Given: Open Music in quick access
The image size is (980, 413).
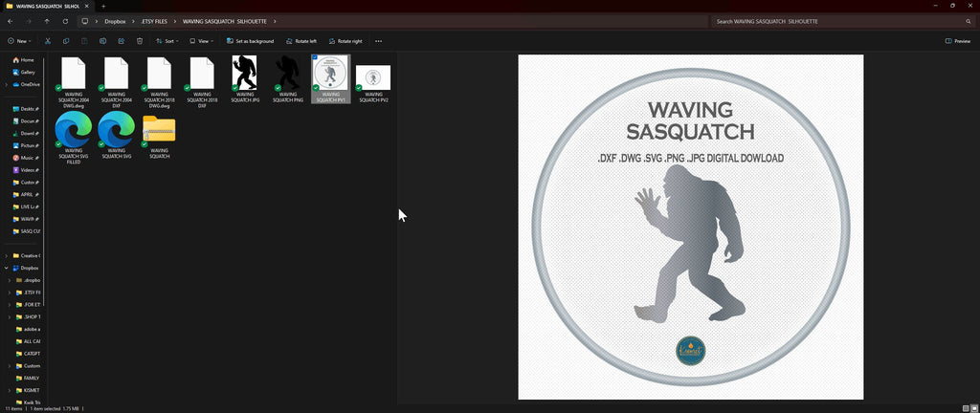Looking at the screenshot, I should click(25, 158).
